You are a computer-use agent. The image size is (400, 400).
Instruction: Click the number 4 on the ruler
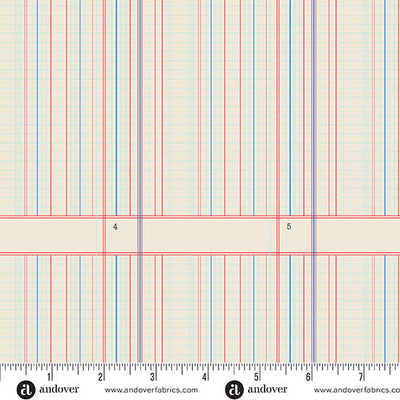tap(204, 377)
